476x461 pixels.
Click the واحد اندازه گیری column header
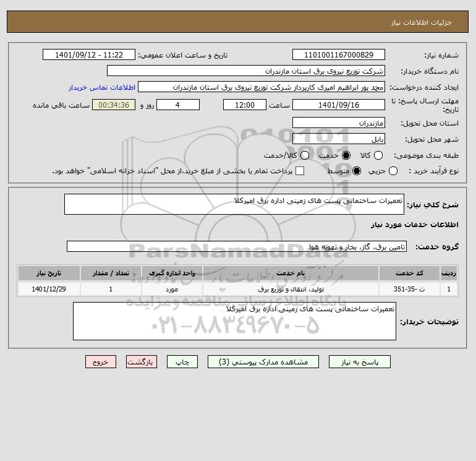click(172, 273)
